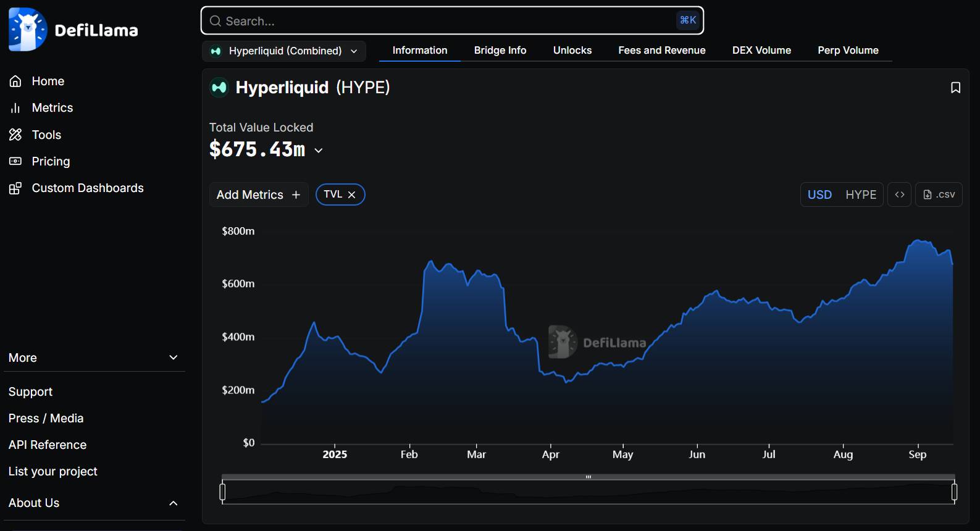Image resolution: width=980 pixels, height=531 pixels.
Task: Click the 2025 x-axis label
Action: (x=335, y=454)
